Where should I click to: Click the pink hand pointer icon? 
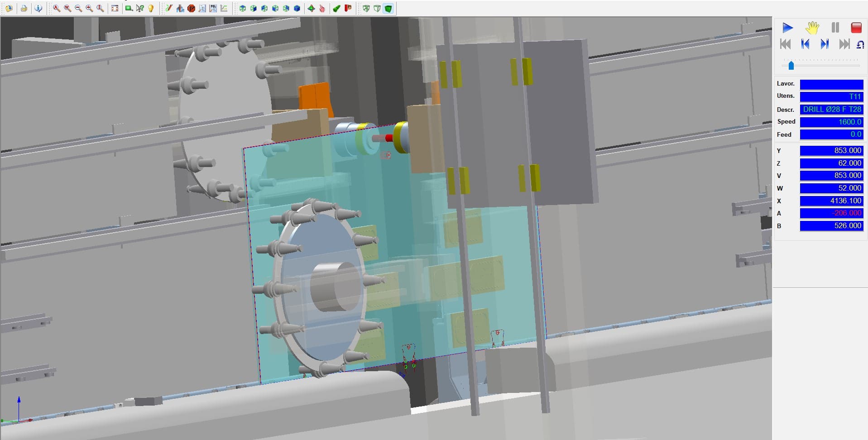tap(322, 8)
